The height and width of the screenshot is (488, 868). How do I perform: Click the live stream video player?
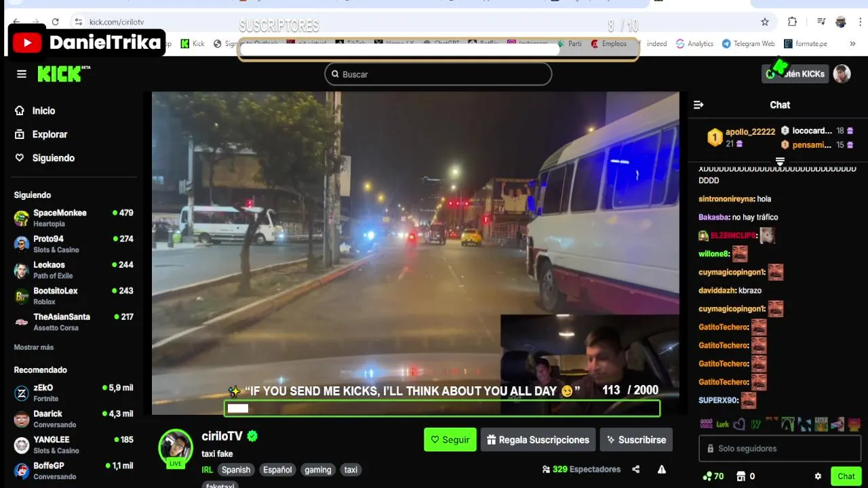click(415, 253)
